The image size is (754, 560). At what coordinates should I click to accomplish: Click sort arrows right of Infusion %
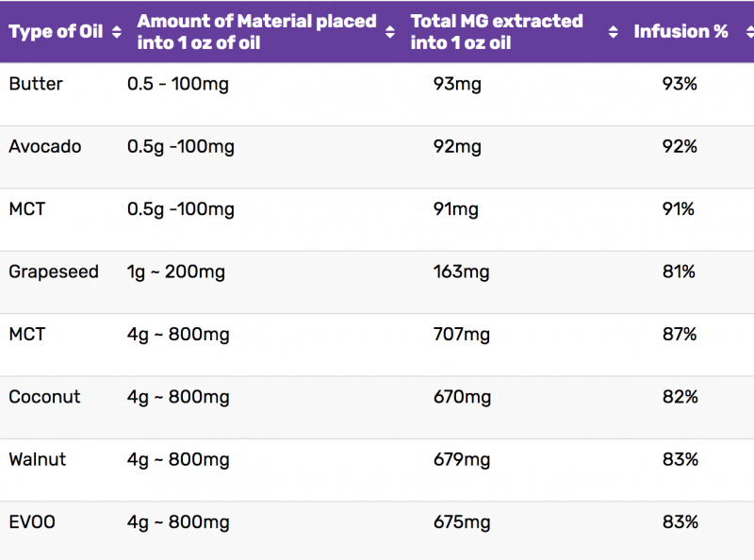click(749, 32)
